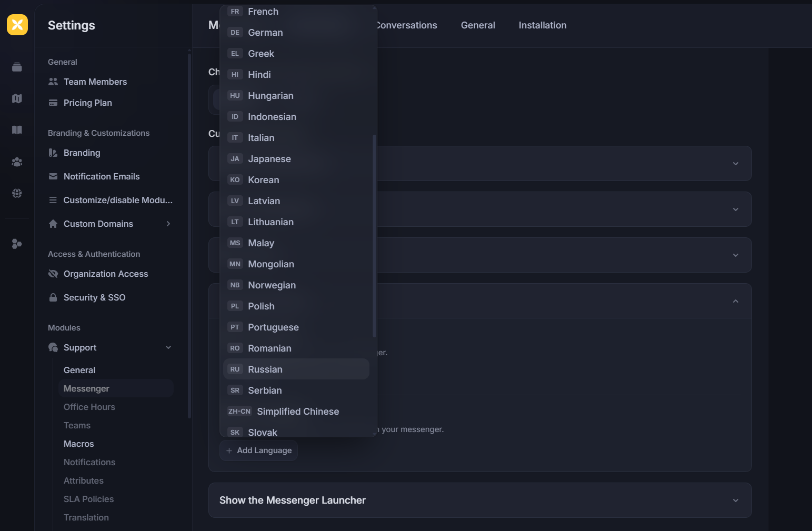Click the lock icon beside Security & SSO
812x531 pixels.
53,297
